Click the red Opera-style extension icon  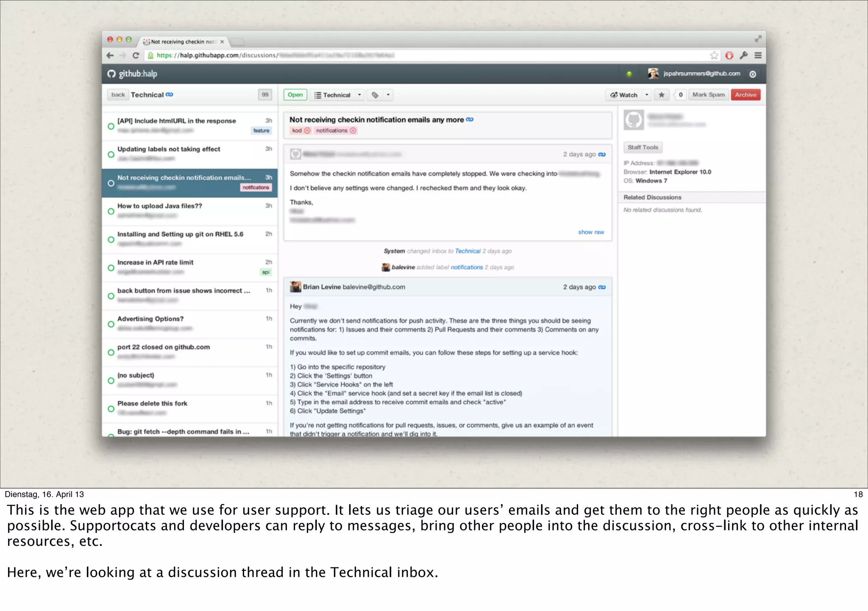click(729, 56)
